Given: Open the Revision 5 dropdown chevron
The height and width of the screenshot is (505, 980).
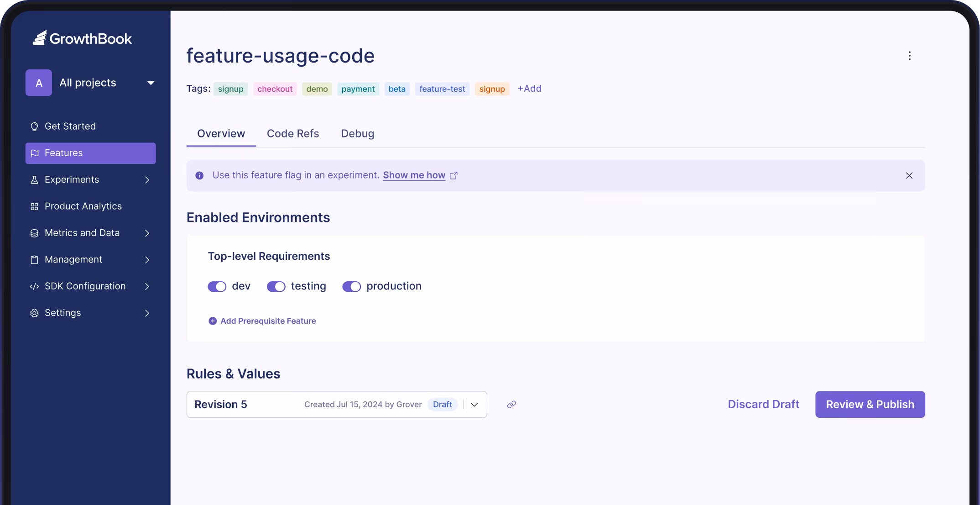Looking at the screenshot, I should pyautogui.click(x=474, y=405).
